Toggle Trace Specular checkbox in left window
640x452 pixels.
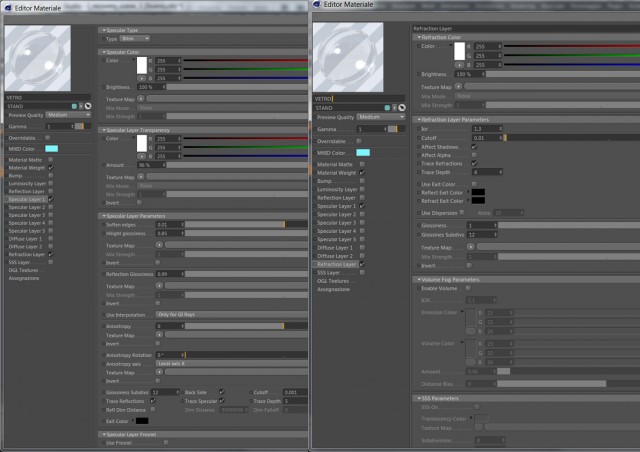click(222, 401)
